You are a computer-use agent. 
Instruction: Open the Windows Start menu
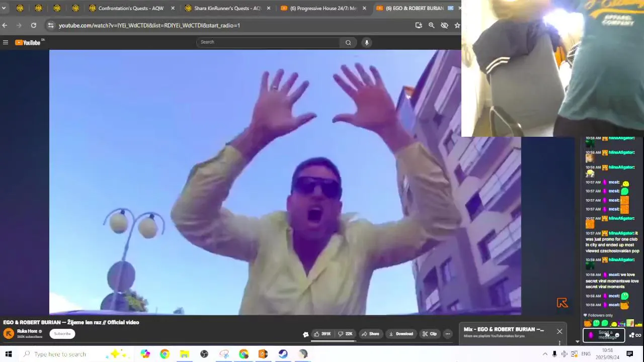[x=9, y=354]
